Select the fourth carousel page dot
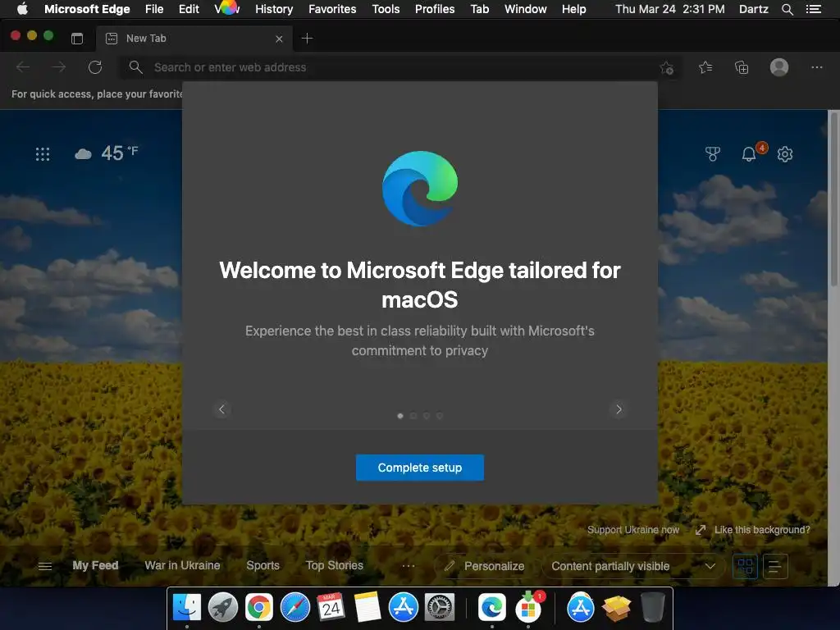This screenshot has width=840, height=630. (440, 416)
